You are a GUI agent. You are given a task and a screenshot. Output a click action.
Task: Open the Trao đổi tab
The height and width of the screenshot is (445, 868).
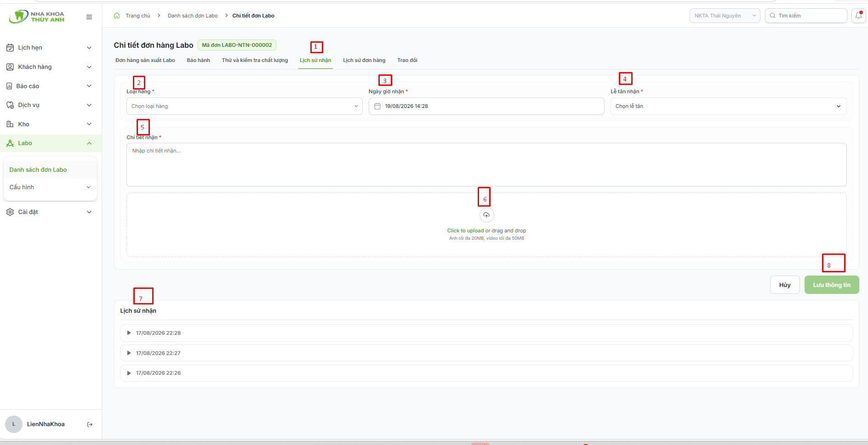pos(407,60)
